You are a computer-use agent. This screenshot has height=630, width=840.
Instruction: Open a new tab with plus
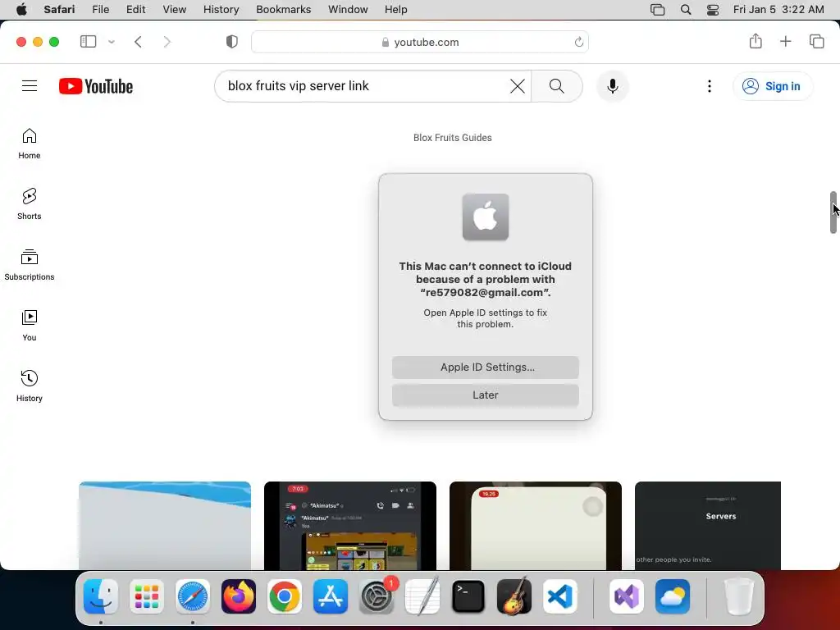point(785,41)
